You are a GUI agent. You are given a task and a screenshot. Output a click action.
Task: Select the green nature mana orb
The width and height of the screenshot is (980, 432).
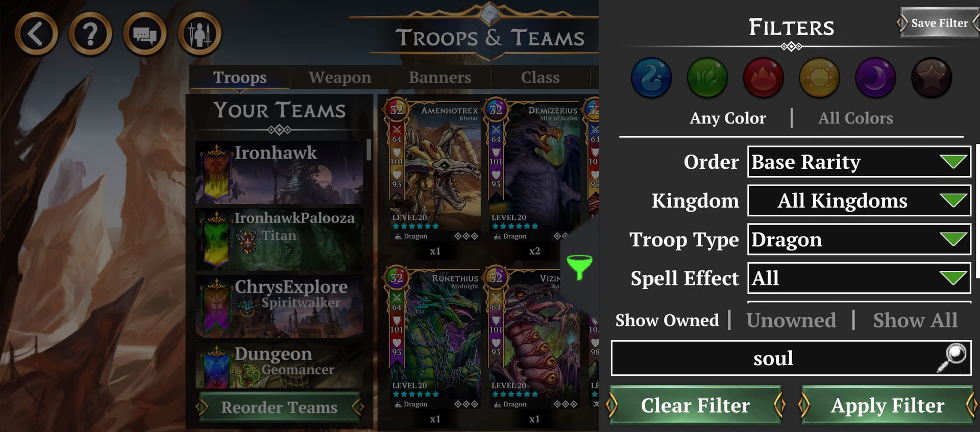[707, 78]
